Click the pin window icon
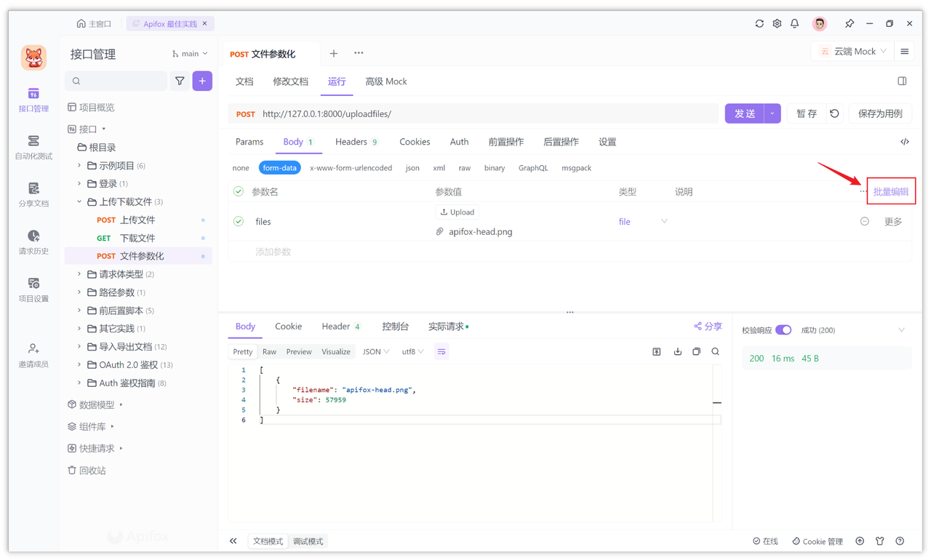This screenshot has height=560, width=931. (849, 24)
